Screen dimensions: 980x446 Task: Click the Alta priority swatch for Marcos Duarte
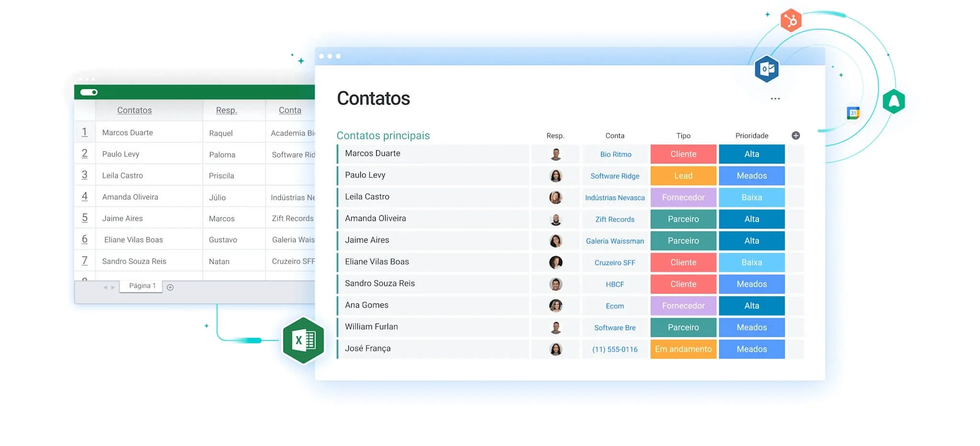(751, 154)
